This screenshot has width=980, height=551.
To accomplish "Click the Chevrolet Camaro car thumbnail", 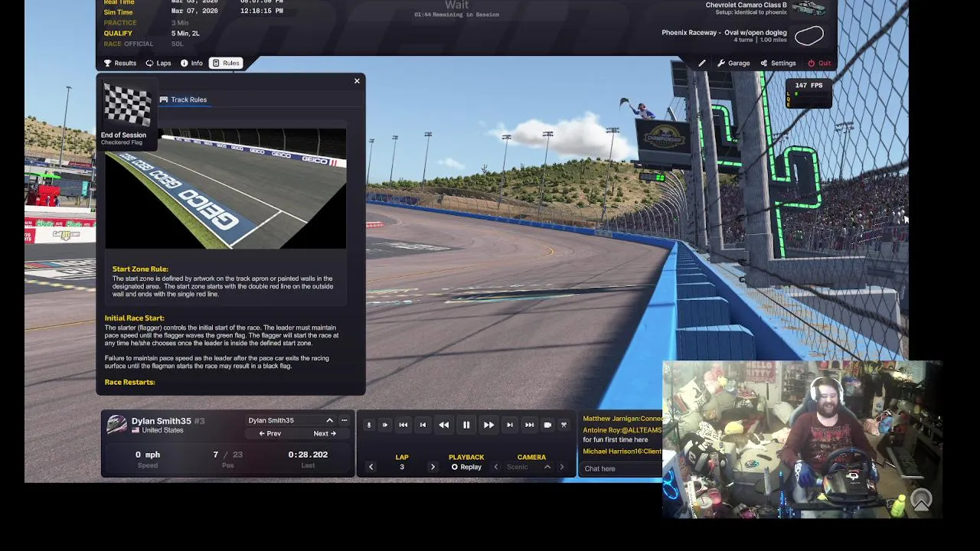I will point(810,8).
